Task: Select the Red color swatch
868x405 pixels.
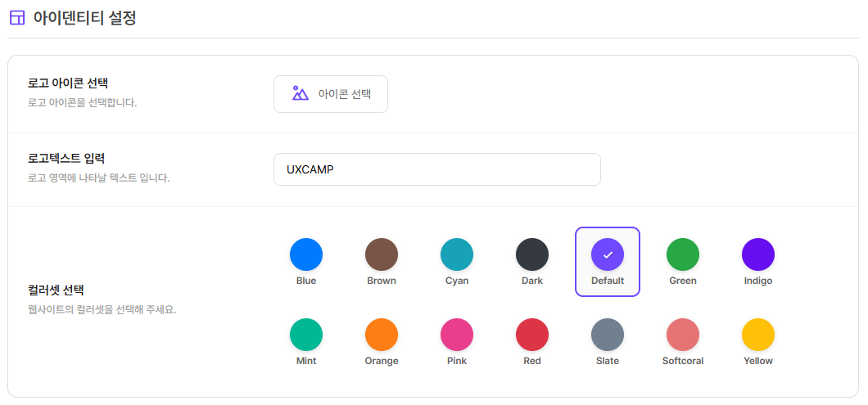Action: coord(532,335)
